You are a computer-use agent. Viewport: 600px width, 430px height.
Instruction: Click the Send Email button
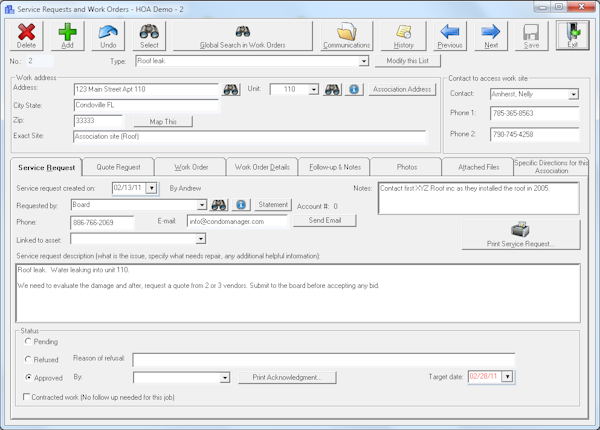(x=325, y=220)
